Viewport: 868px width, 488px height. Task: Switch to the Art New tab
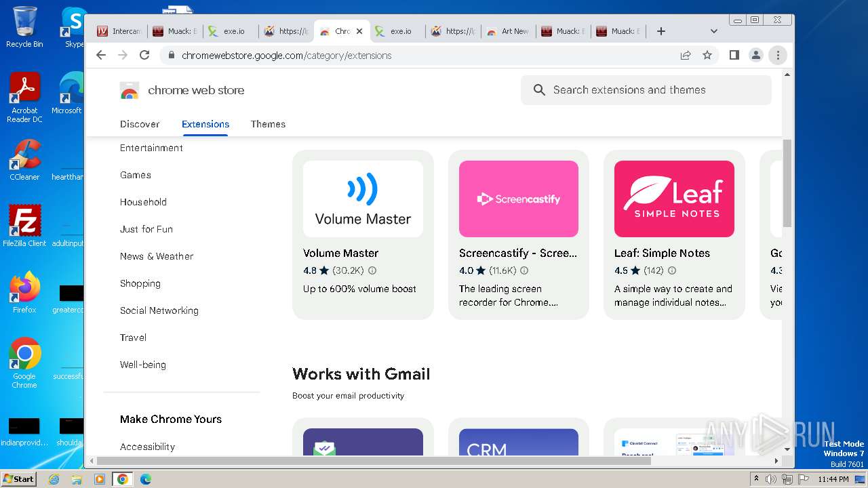508,31
